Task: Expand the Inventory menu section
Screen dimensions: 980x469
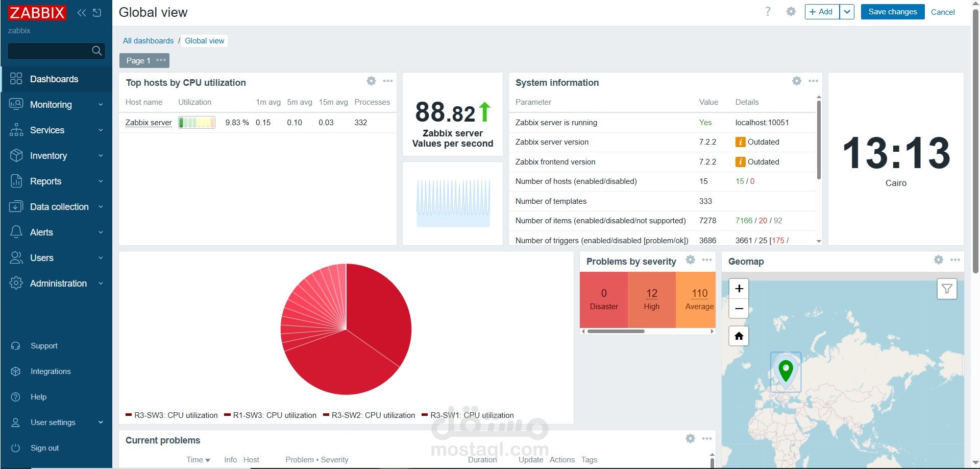Action: click(56, 156)
